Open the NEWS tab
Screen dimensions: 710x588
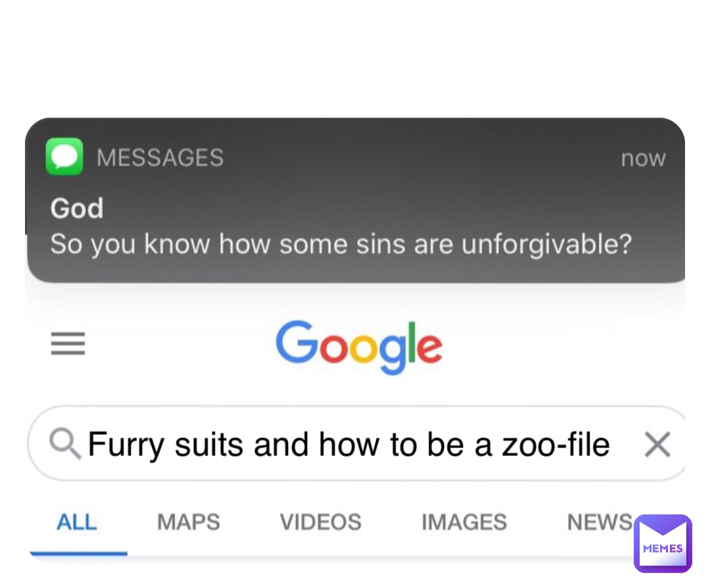point(600,522)
